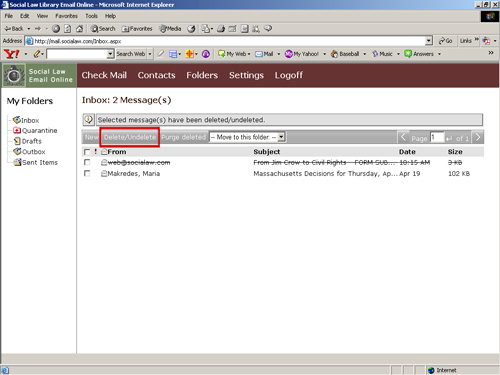Go to next page arrow
Screen dimensions: 500x375
tap(478, 137)
